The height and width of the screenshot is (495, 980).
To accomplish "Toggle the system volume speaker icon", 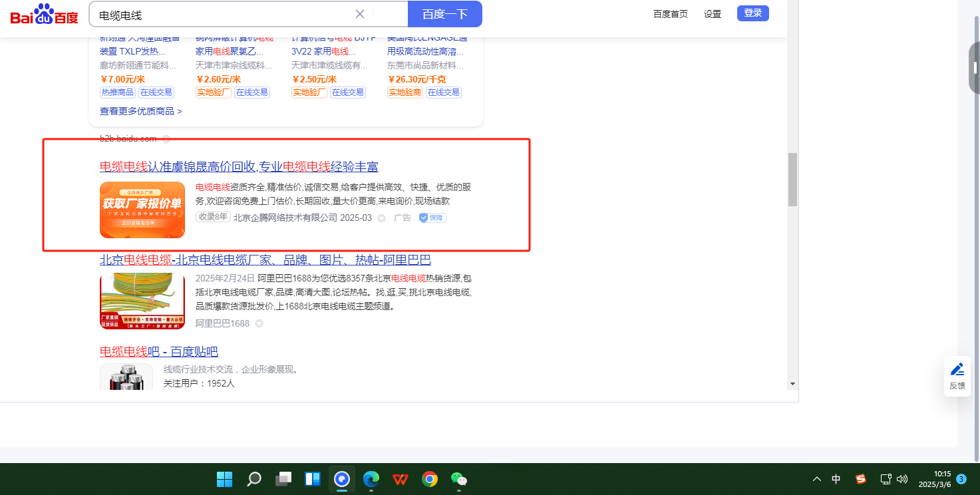I will coord(902,479).
